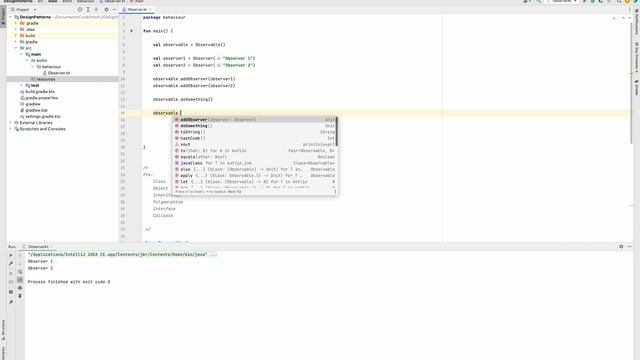This screenshot has width=640, height=360.
Task: Select DesignPatterns project root
Action: [35, 17]
